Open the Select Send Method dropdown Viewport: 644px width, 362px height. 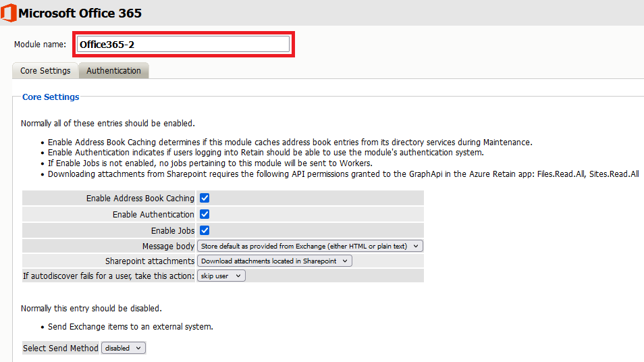pyautogui.click(x=124, y=348)
